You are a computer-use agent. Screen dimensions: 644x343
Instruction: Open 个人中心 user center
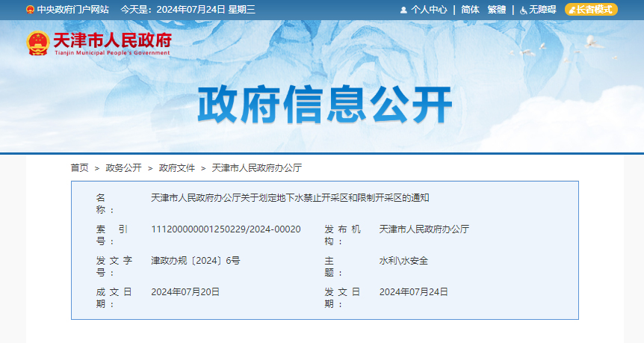coord(429,10)
